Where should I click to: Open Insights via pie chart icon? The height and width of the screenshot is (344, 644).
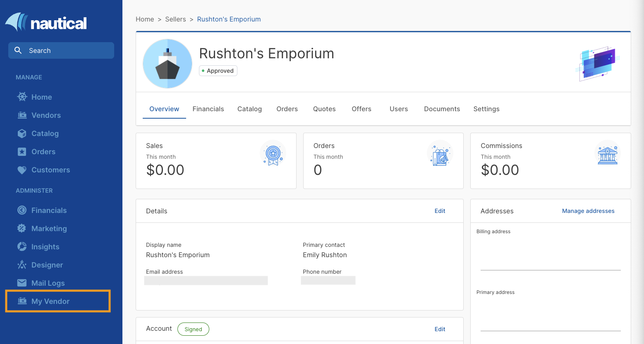pos(22,246)
